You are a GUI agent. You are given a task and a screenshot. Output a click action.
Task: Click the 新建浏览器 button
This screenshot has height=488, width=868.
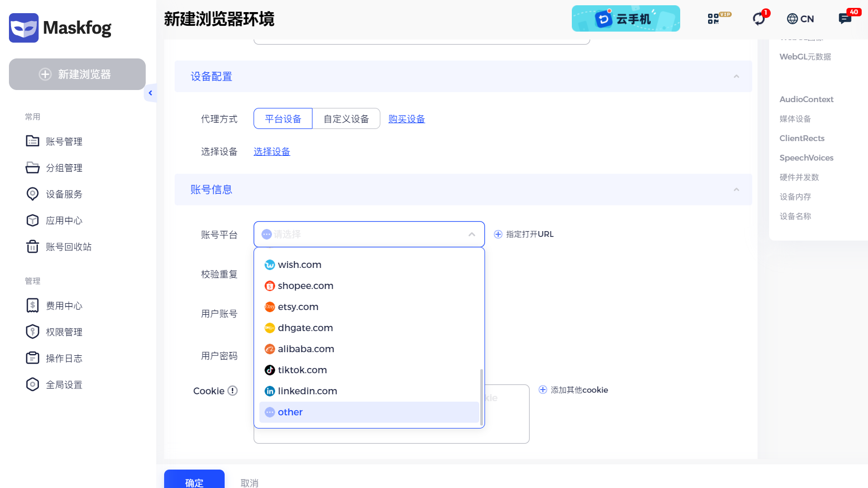click(77, 74)
